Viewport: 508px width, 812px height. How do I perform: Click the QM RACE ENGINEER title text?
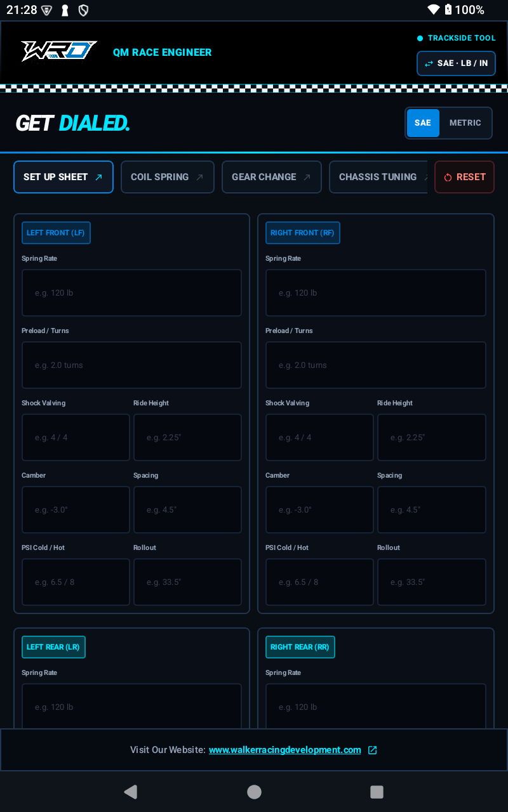tap(163, 52)
